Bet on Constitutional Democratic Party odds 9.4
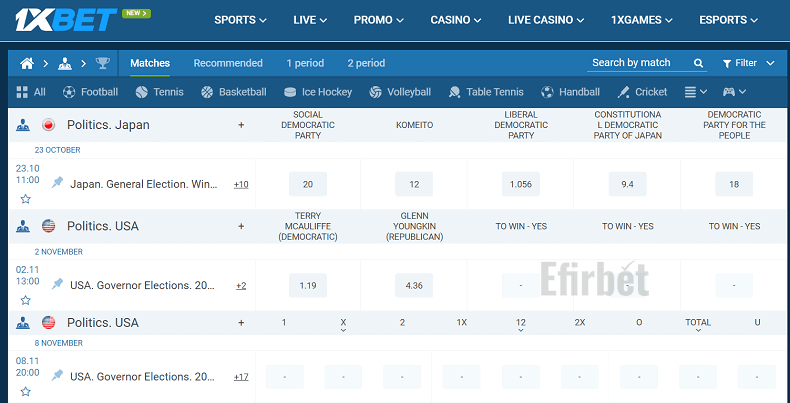Screen dimensions: 790x403 point(627,184)
